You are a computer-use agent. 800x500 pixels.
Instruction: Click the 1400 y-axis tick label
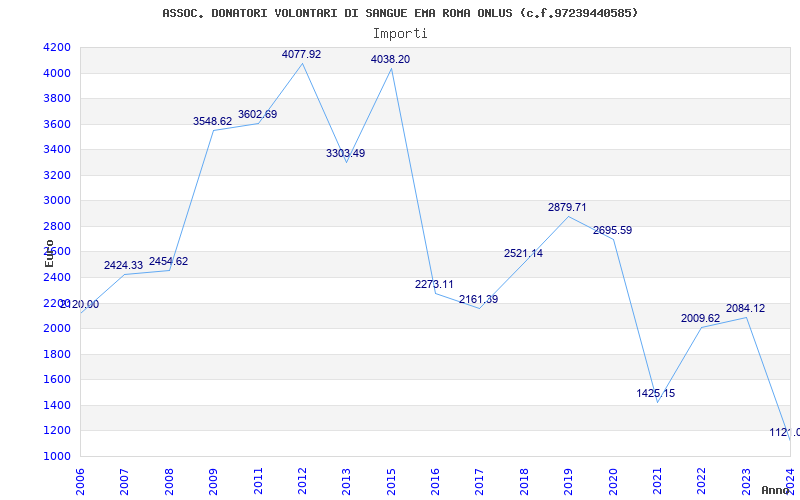coord(57,405)
